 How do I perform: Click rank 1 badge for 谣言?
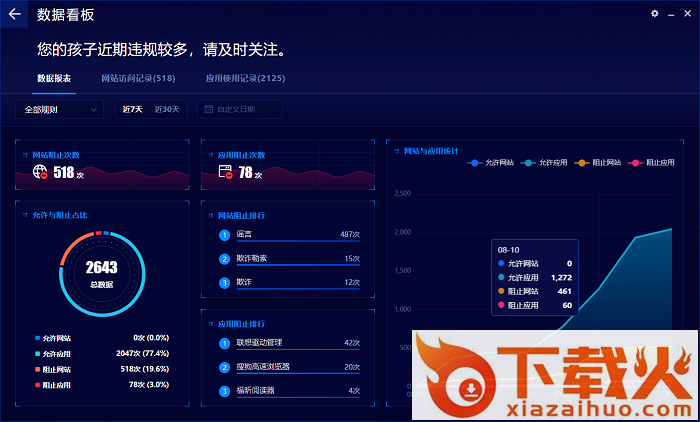point(225,235)
